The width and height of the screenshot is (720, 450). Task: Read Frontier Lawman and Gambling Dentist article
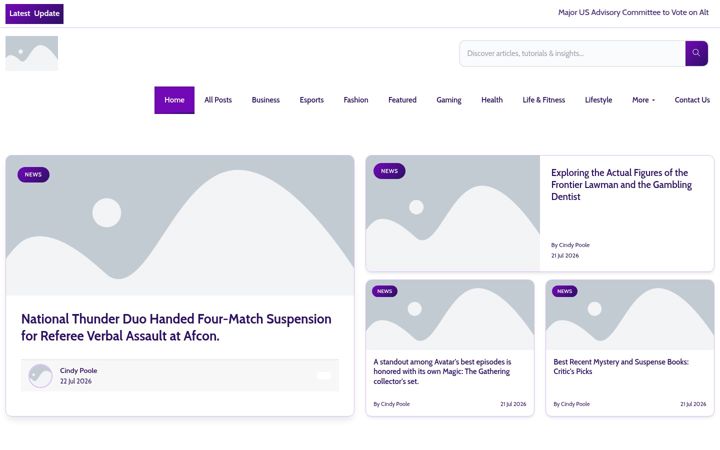pos(621,185)
